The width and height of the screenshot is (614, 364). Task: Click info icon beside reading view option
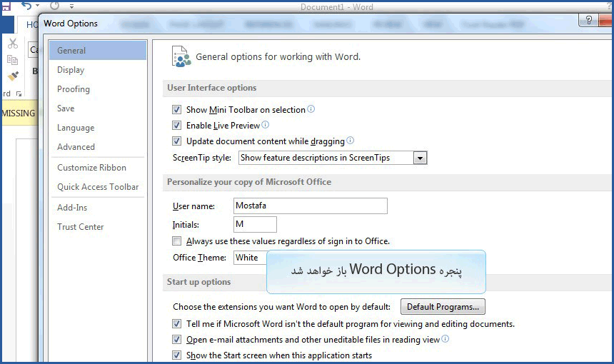click(446, 338)
